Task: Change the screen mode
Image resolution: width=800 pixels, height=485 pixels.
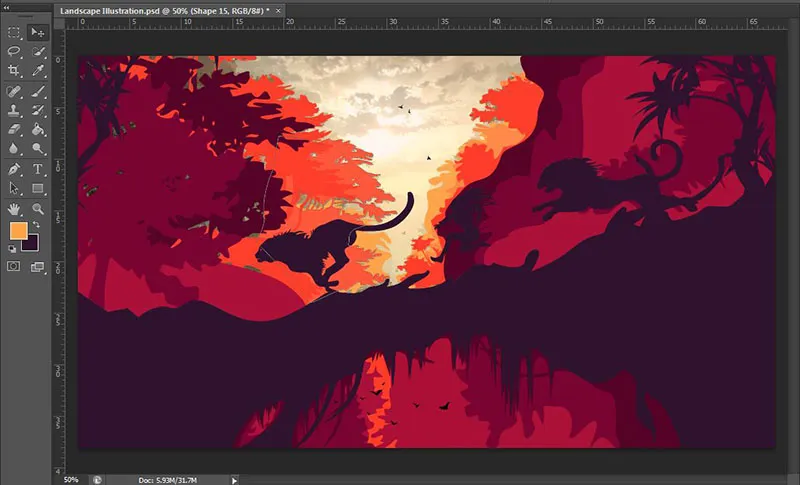Action: coord(38,267)
